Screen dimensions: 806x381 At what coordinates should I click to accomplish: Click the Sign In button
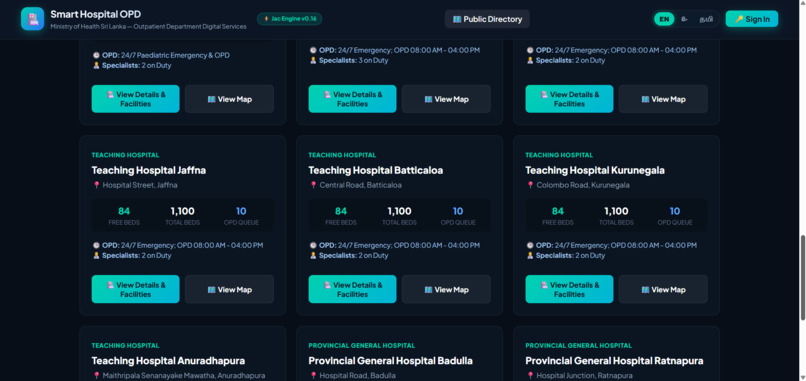click(752, 20)
